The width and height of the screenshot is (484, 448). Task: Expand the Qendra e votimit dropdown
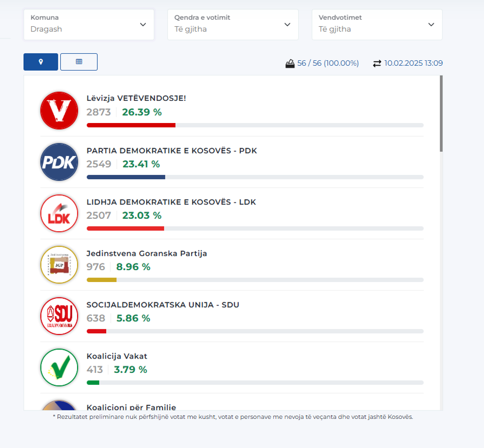[233, 24]
